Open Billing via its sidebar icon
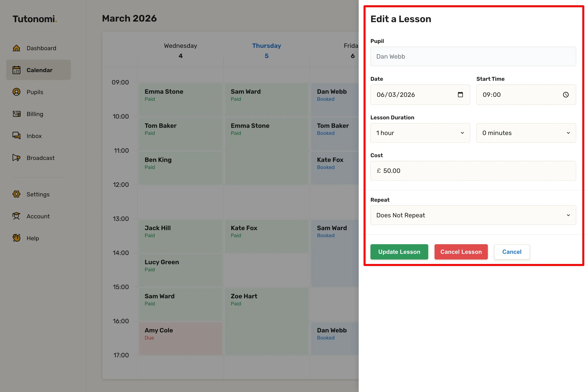Screen dimensions: 588x392 tap(16, 114)
